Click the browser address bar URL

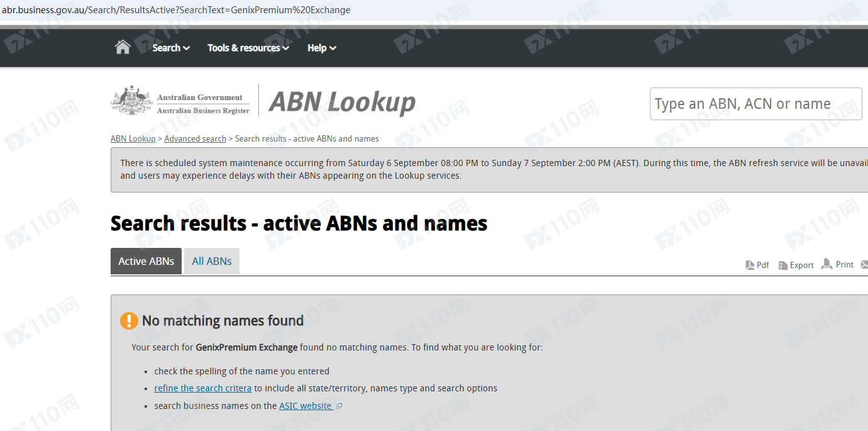176,10
